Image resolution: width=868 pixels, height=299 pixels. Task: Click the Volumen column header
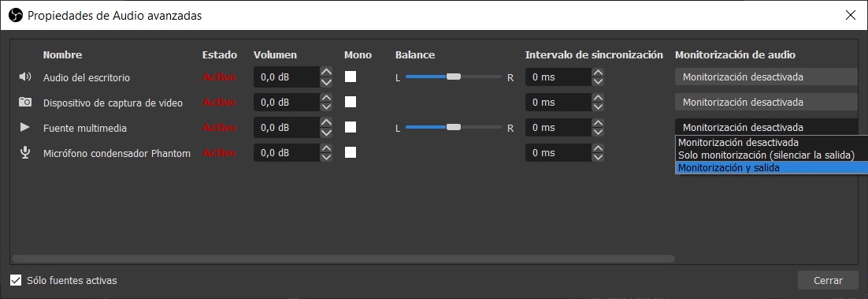pyautogui.click(x=275, y=55)
